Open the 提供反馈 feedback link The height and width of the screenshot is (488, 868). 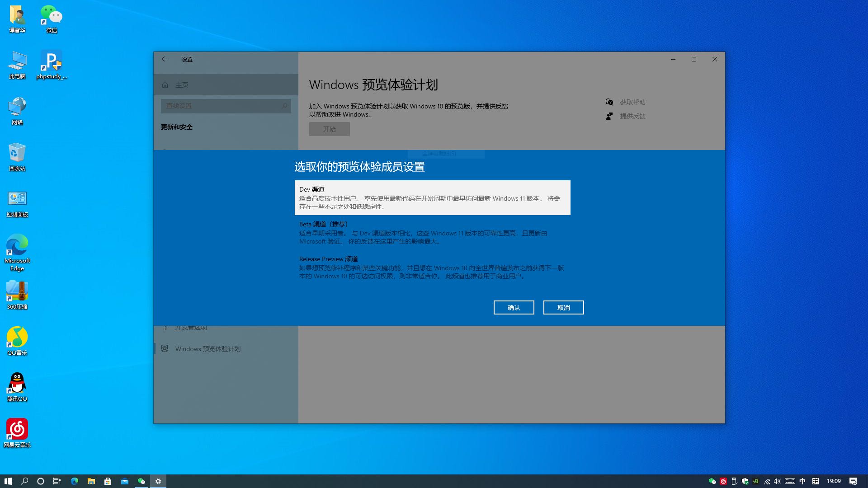(x=632, y=116)
